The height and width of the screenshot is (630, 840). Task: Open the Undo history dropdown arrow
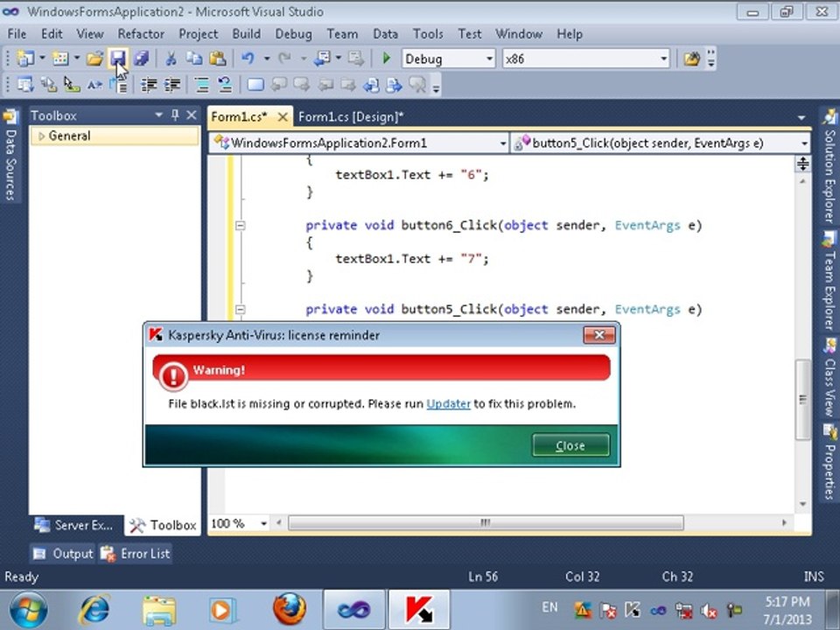[266, 59]
